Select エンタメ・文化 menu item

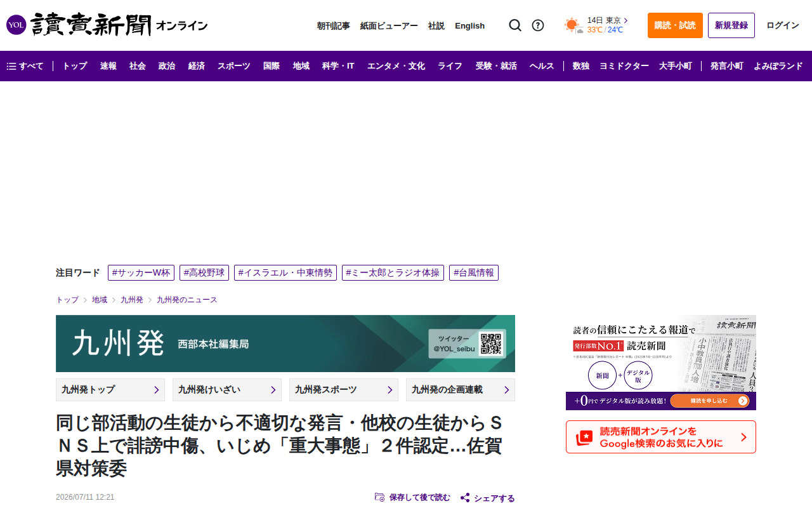pos(396,66)
